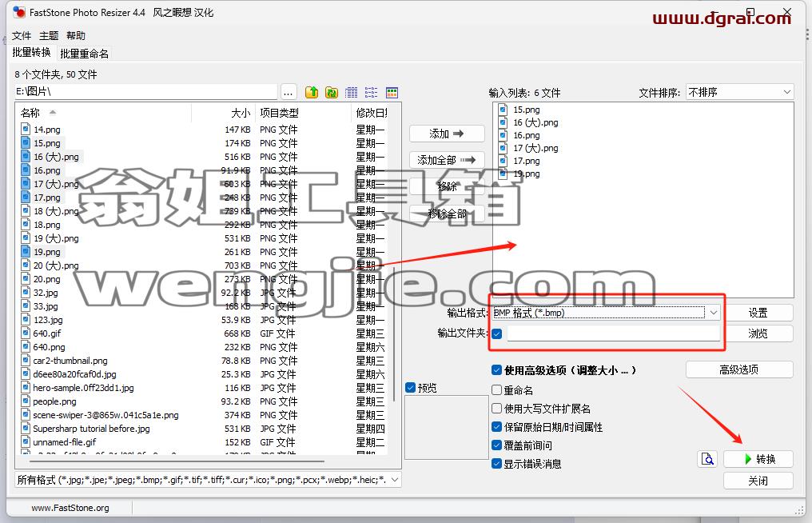
Task: Switch file list to details view icon
Action: (352, 92)
